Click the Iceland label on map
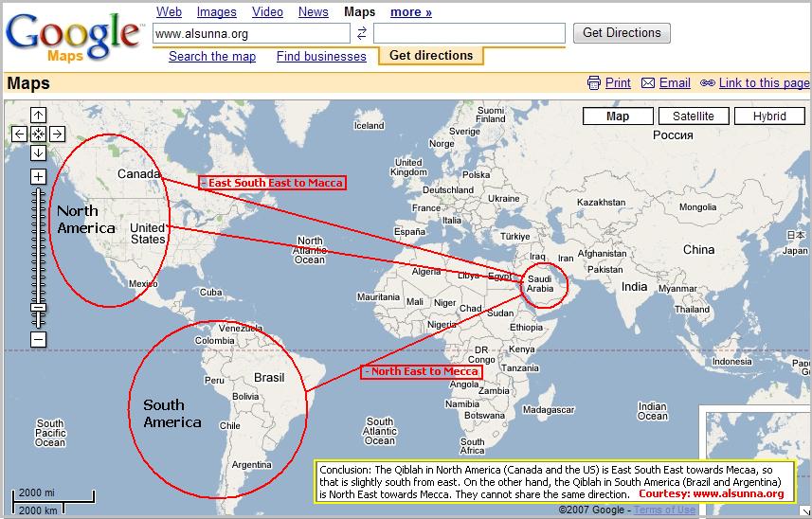 click(369, 126)
